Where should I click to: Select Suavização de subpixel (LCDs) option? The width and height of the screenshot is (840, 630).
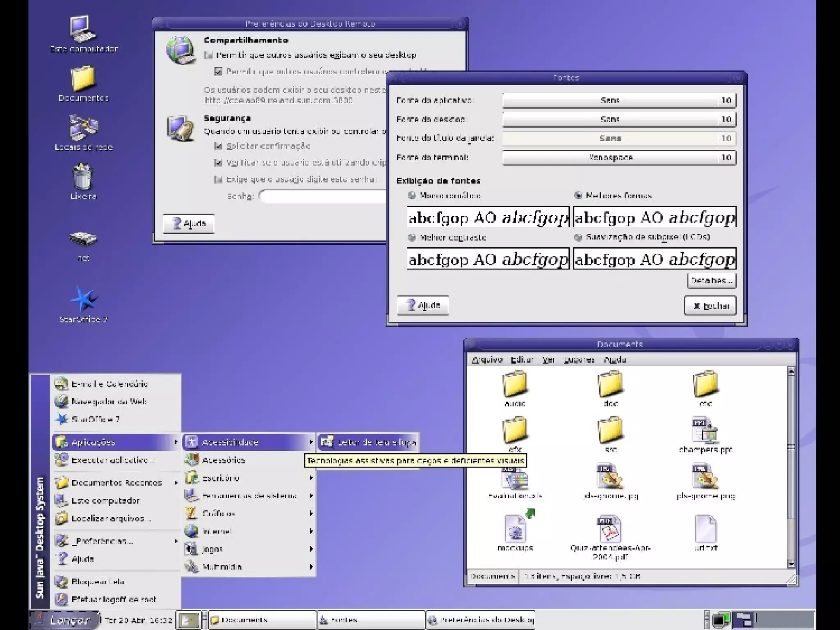coord(578,237)
